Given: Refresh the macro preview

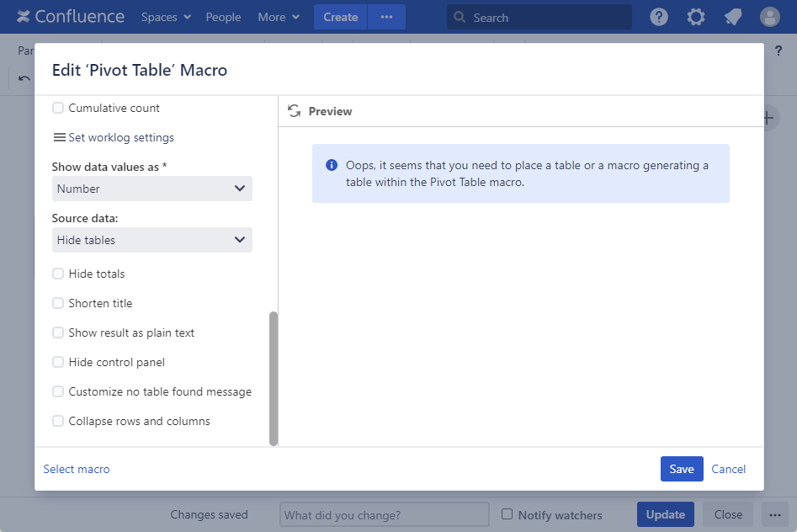Looking at the screenshot, I should pyautogui.click(x=294, y=111).
